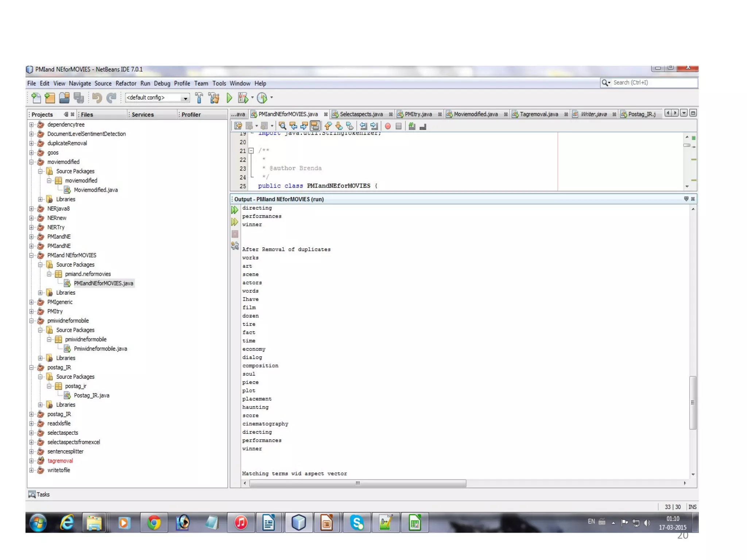Open the default config dropdown
Viewport: 747px width, 560px height.
(x=185, y=98)
